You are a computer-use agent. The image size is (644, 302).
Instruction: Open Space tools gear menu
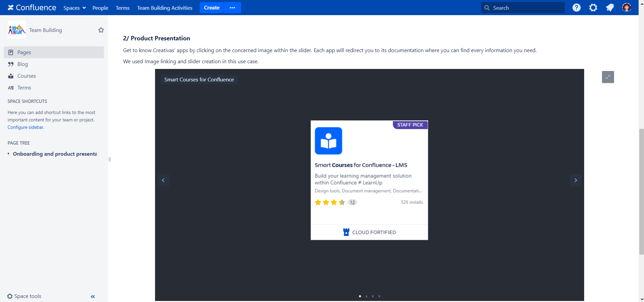(24, 296)
